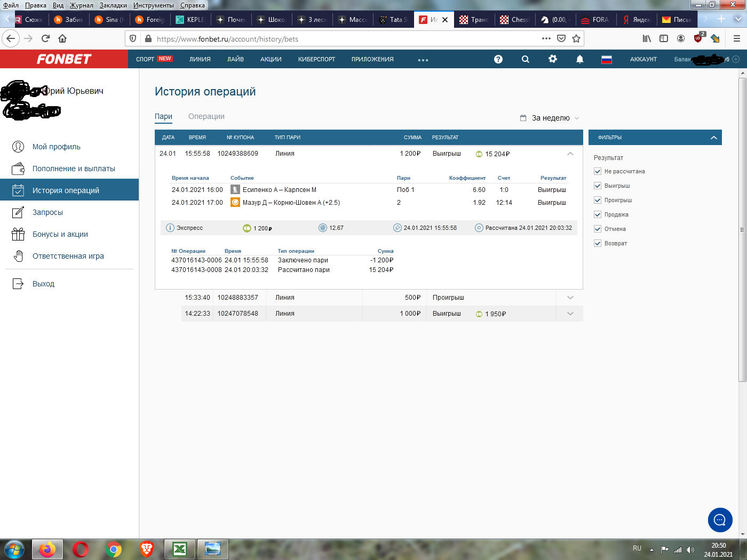Click Выход to log out

[43, 284]
